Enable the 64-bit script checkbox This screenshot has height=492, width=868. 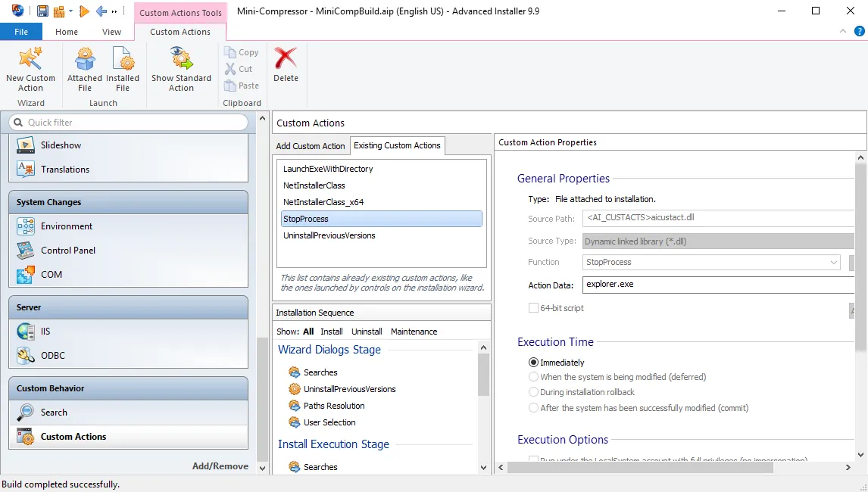533,308
